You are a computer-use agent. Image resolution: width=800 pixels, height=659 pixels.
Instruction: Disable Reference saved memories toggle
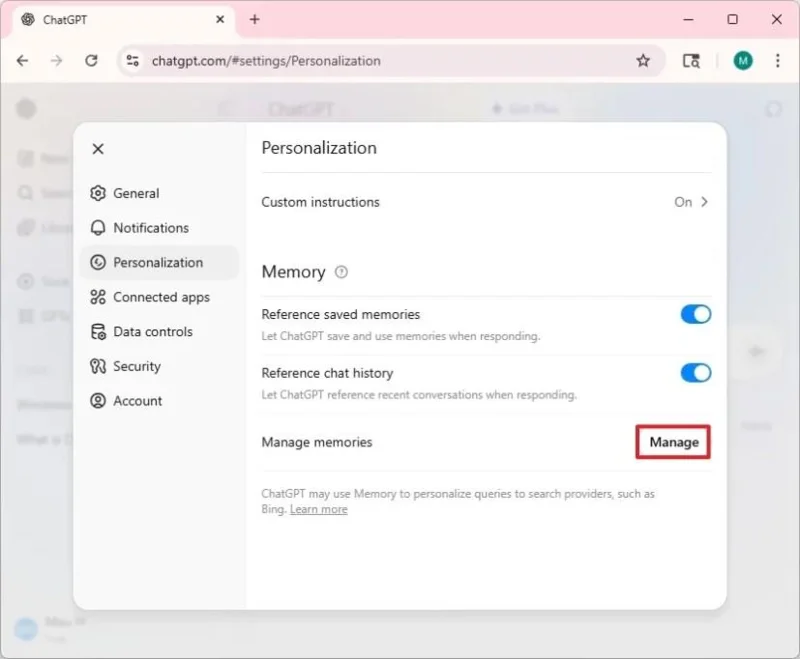(x=695, y=315)
